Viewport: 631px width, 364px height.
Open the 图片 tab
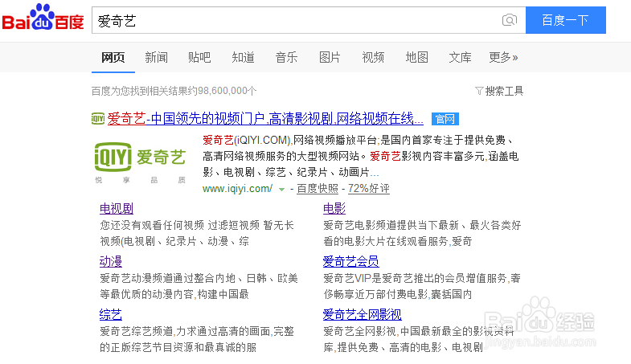coord(330,58)
